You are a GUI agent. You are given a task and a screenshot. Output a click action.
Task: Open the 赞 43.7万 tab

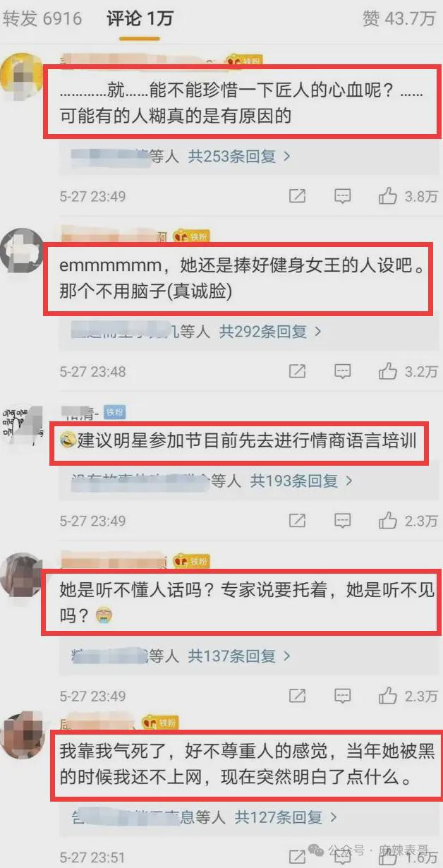[x=399, y=19]
